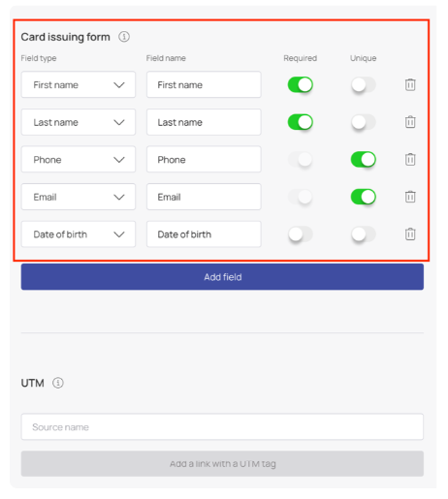Image resolution: width=448 pixels, height=499 pixels.
Task: Disable Required toggle for First name
Action: (301, 84)
